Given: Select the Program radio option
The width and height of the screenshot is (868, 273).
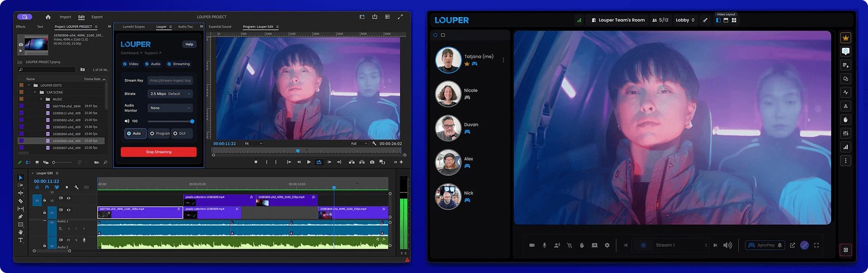Looking at the screenshot, I should pos(160,133).
